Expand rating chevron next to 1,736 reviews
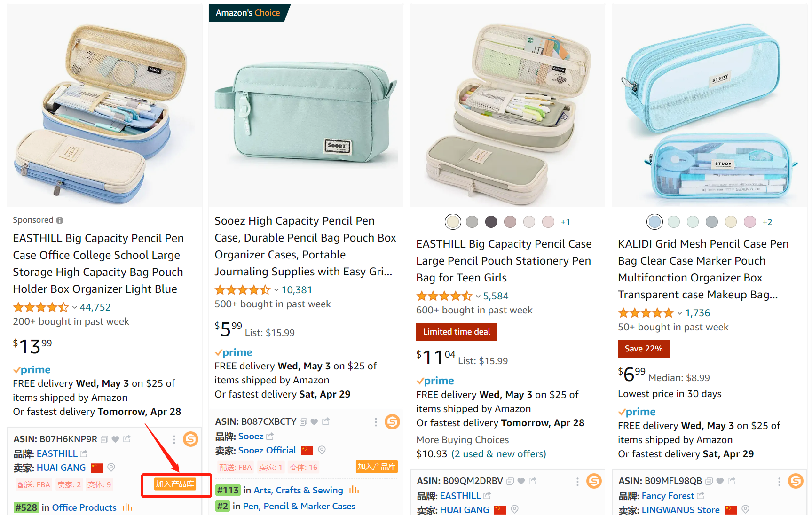The height and width of the screenshot is (515, 812). tap(680, 313)
